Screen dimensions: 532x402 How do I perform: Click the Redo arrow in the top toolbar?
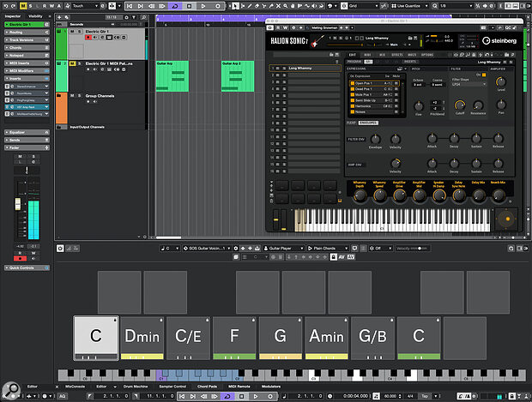click(x=13, y=6)
